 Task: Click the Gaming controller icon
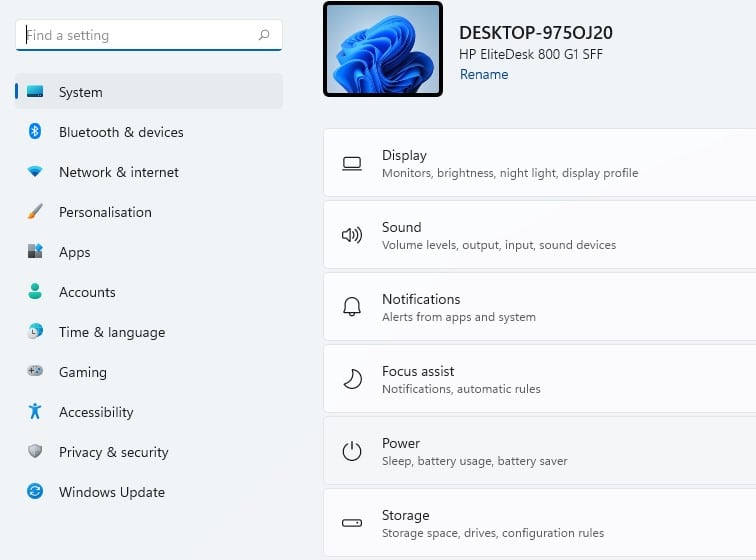(35, 371)
